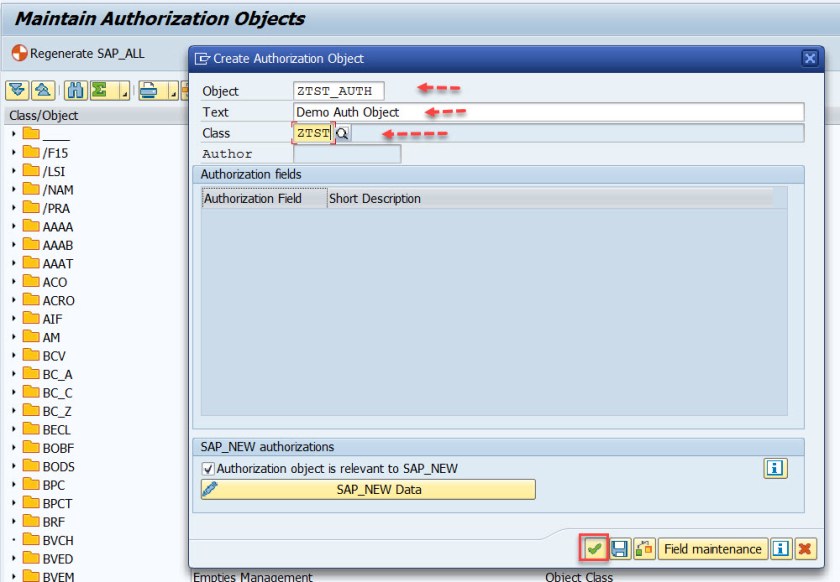Image resolution: width=840 pixels, height=582 pixels.
Task: Click the info icon in SAP_NEW authorizations
Action: coord(775,468)
